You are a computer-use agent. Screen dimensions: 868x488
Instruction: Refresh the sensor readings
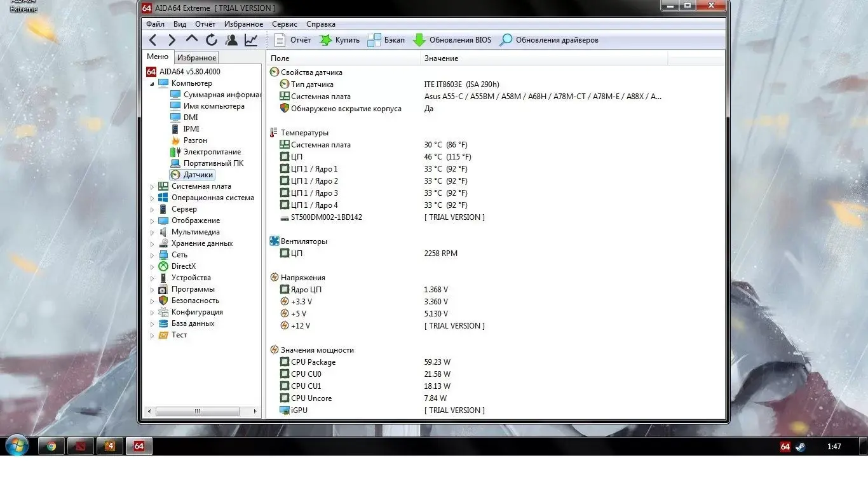click(x=211, y=40)
